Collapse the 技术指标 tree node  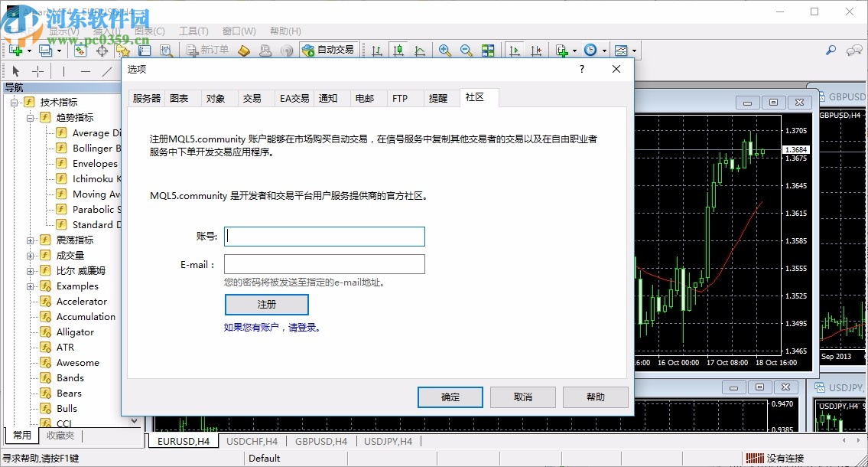15,102
